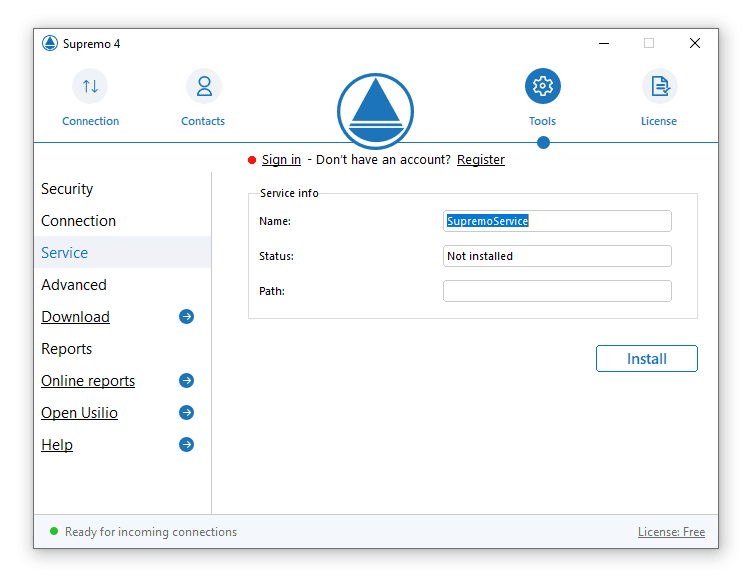
Task: Switch to the Tools tab label
Action: tap(542, 121)
